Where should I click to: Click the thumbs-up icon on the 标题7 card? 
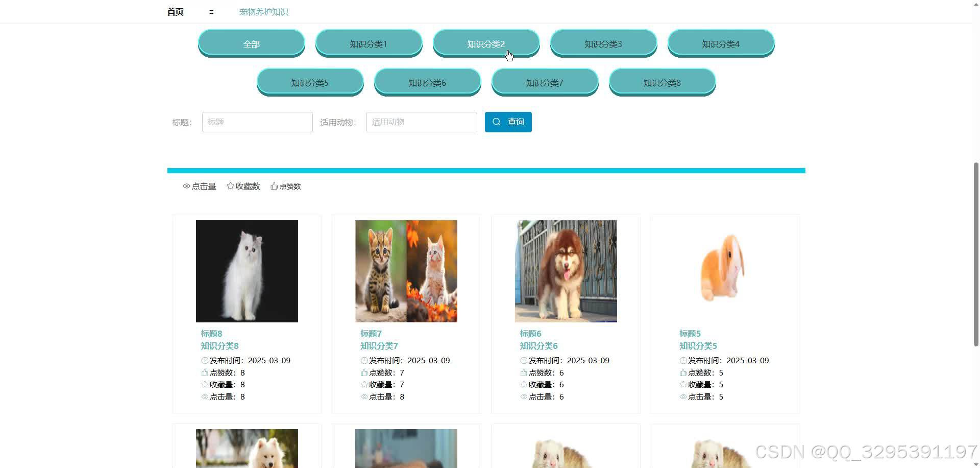364,373
